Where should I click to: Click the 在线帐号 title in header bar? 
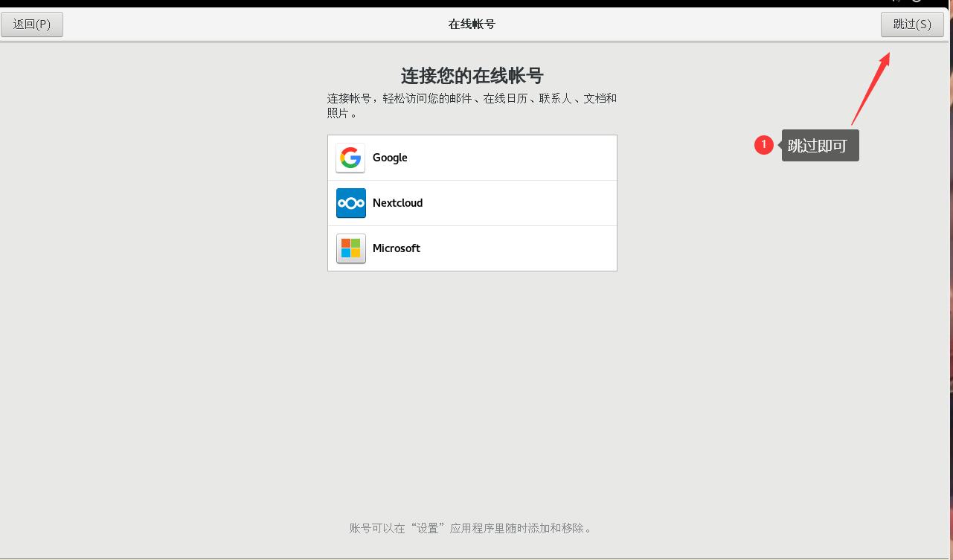click(472, 23)
